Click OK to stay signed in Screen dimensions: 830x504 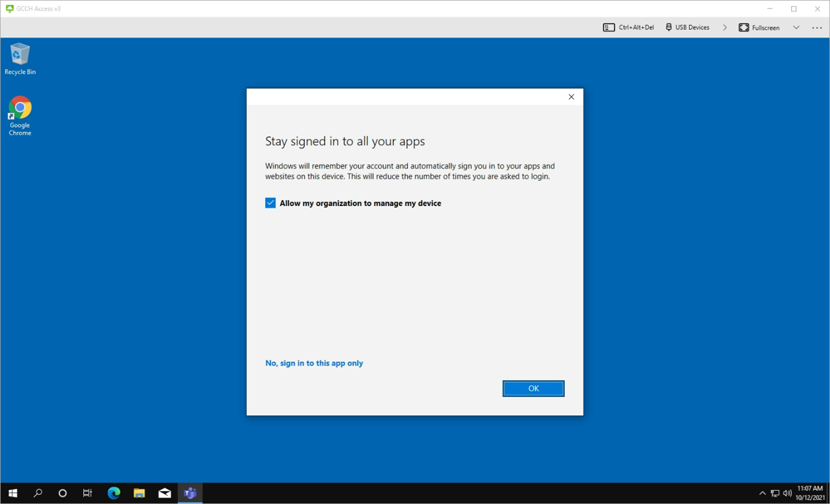tap(533, 388)
